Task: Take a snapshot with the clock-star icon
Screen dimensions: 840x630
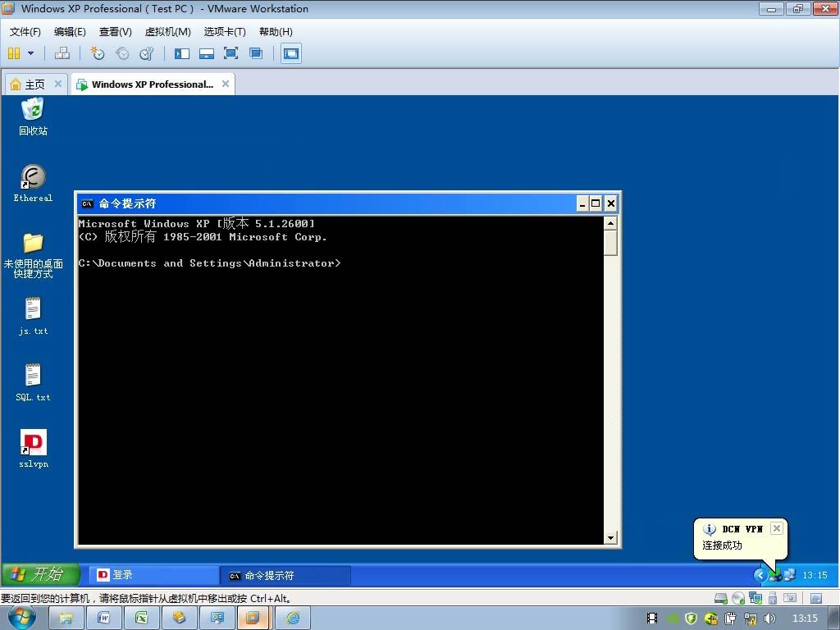Action: 97,53
